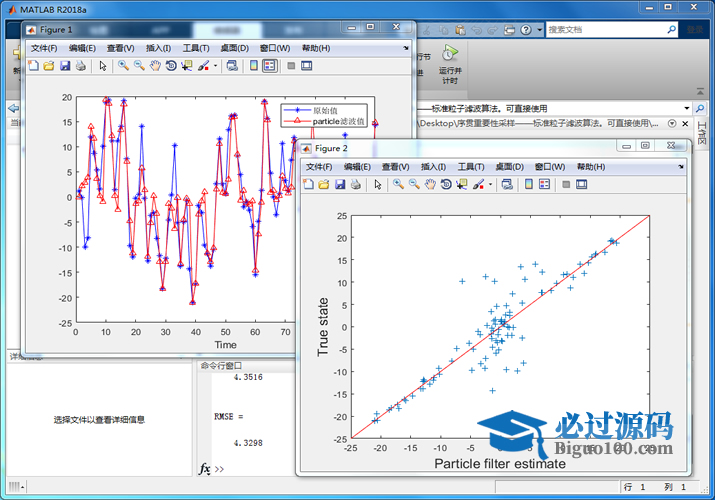Expand current folder path dropdown arrow
This screenshot has width=715, height=500.
(x=687, y=108)
